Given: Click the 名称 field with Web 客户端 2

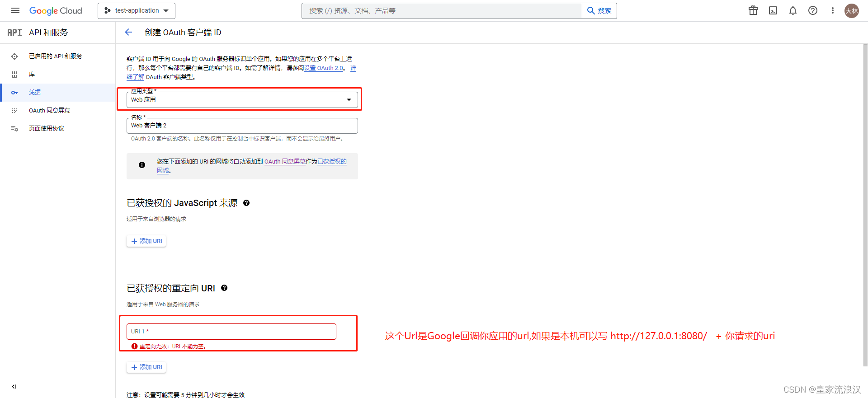Looking at the screenshot, I should tap(242, 126).
